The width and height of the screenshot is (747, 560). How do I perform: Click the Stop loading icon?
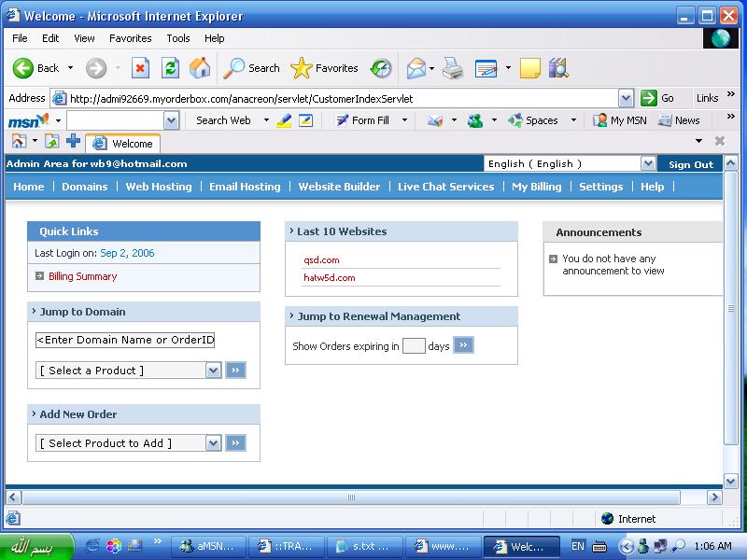[x=140, y=68]
